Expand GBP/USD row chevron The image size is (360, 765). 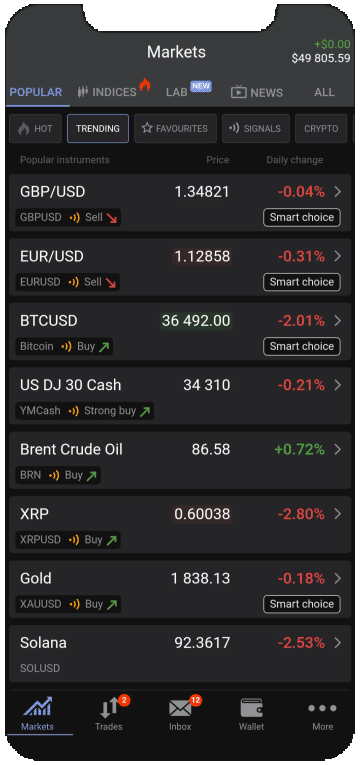coord(338,192)
